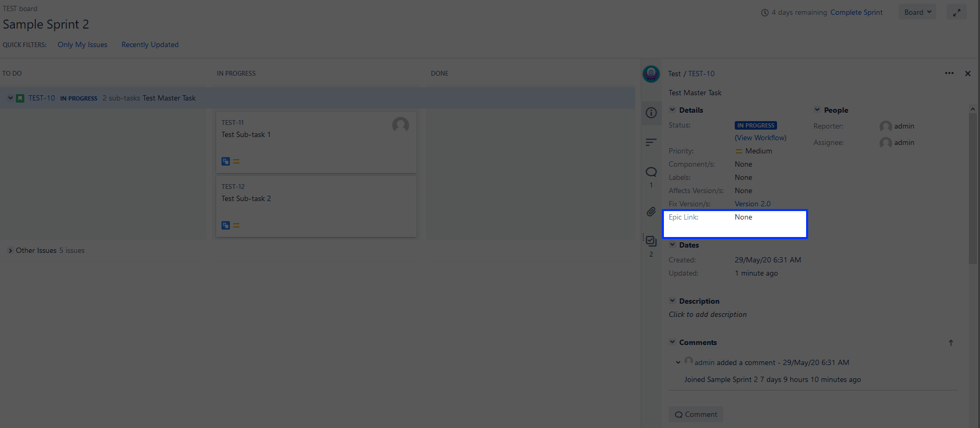Enter full screen with the expand arrows icon
Image resolution: width=980 pixels, height=428 pixels.
click(957, 13)
